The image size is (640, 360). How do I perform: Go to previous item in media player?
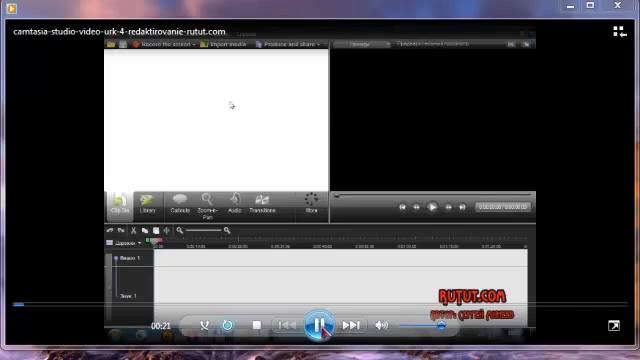(x=287, y=325)
